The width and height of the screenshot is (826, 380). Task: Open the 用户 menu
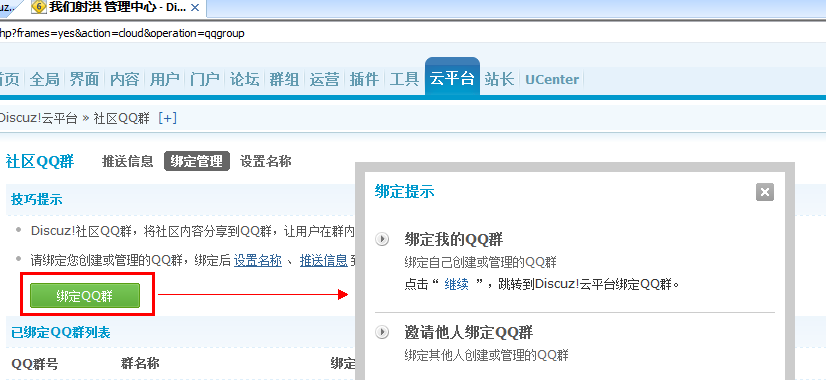(164, 80)
